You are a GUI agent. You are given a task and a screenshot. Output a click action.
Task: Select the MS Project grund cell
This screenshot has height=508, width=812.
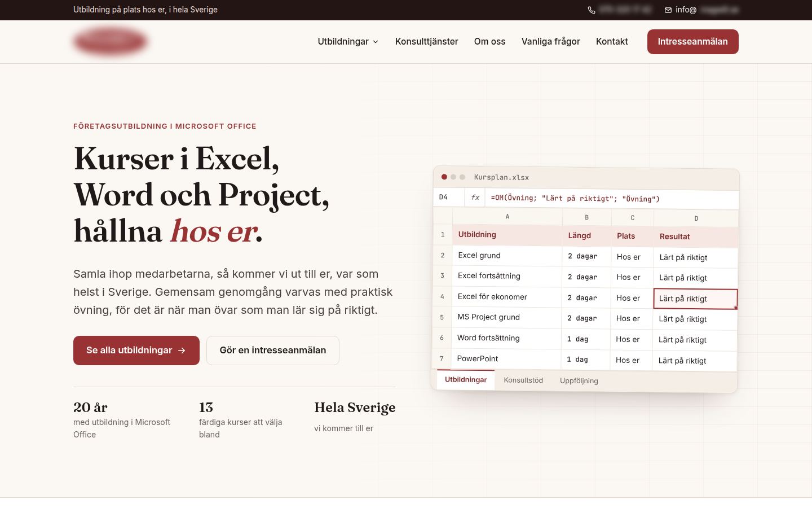pyautogui.click(x=506, y=318)
